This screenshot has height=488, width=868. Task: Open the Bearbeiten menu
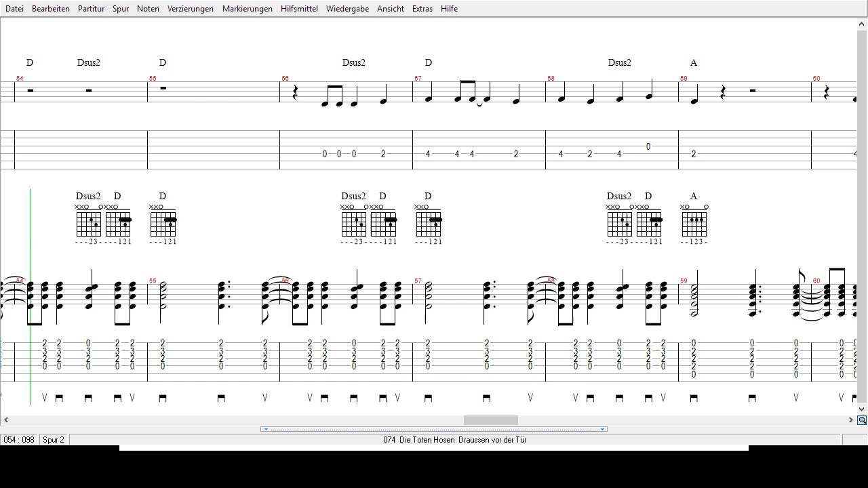click(x=51, y=9)
